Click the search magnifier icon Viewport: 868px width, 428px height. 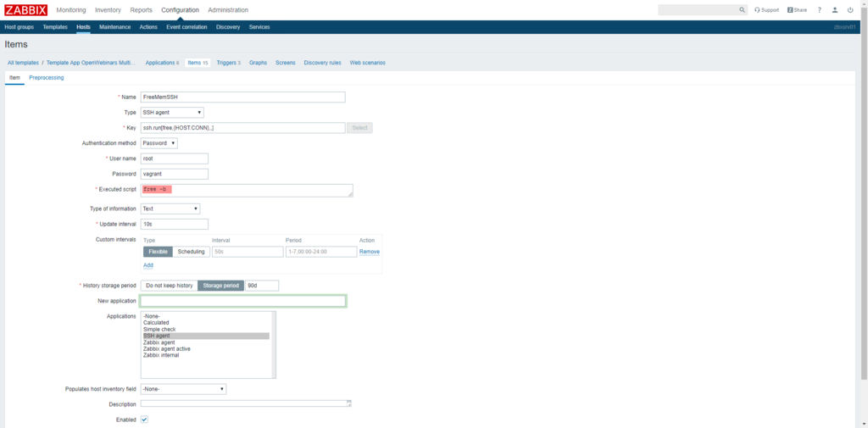tap(742, 10)
